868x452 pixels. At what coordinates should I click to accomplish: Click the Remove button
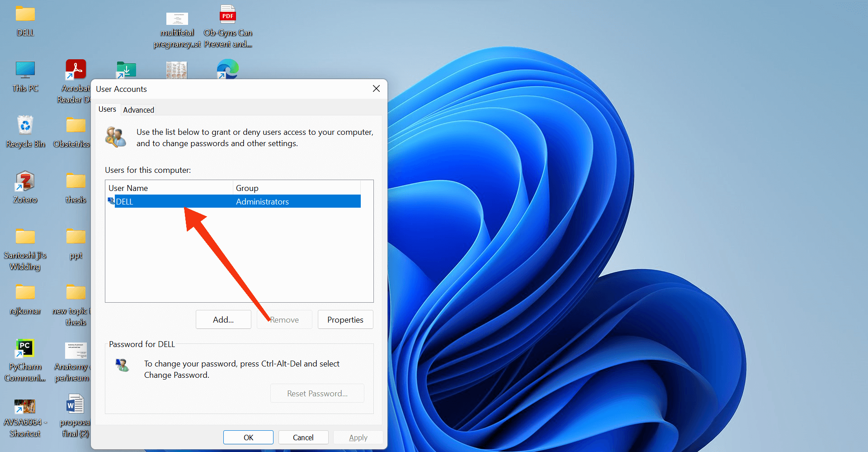point(284,319)
